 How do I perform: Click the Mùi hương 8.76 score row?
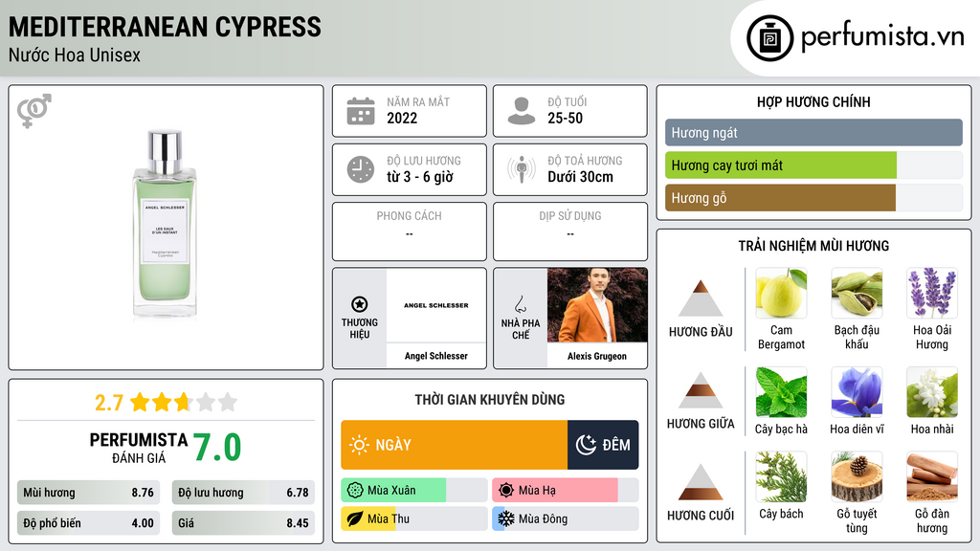pyautogui.click(x=88, y=493)
